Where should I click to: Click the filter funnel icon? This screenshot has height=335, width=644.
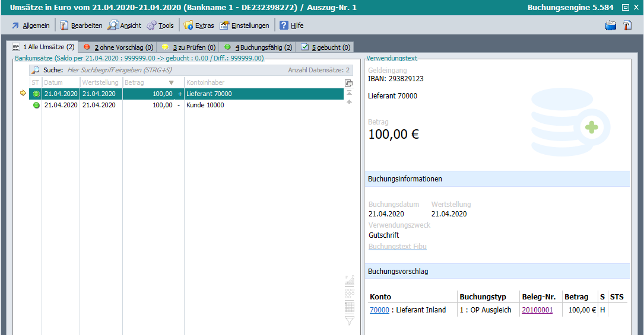click(350, 320)
